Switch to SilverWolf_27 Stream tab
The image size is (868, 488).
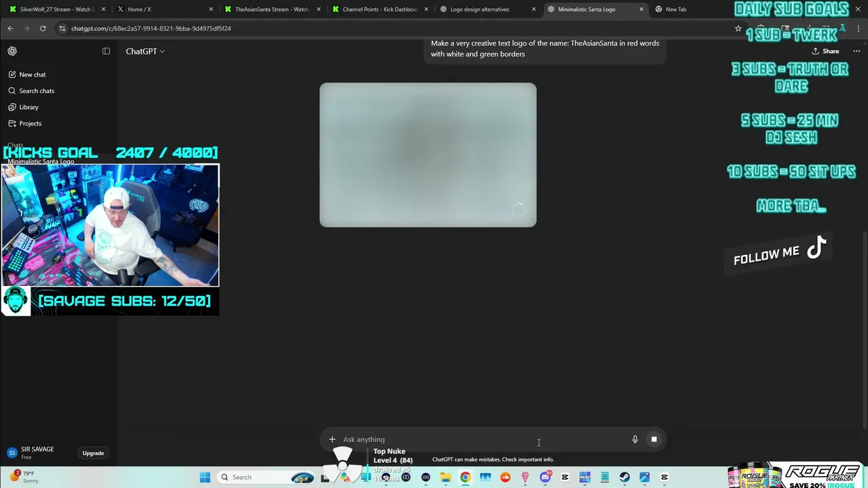(x=57, y=9)
